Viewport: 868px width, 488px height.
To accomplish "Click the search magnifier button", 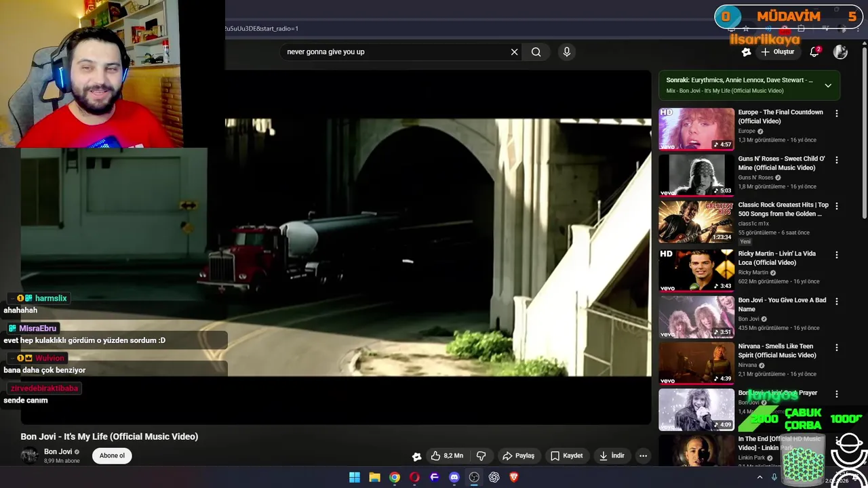I will coord(536,52).
